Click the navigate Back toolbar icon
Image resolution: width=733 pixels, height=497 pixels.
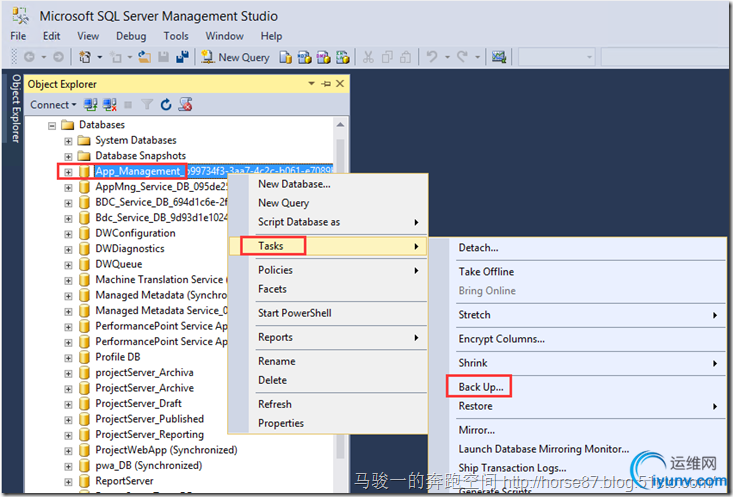(x=29, y=57)
